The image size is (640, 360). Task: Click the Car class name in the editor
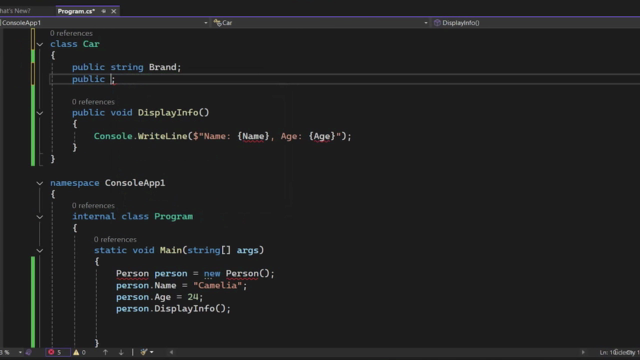point(91,44)
